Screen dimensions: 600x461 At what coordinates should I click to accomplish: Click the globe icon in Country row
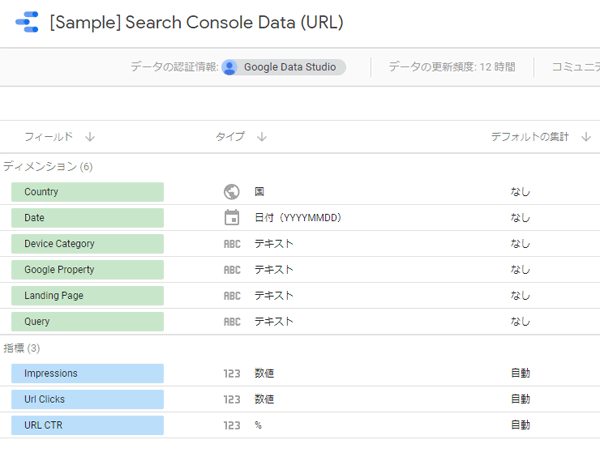point(232,192)
